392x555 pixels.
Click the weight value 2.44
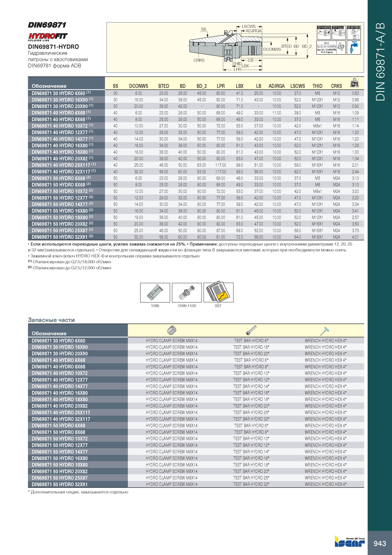(x=355, y=172)
